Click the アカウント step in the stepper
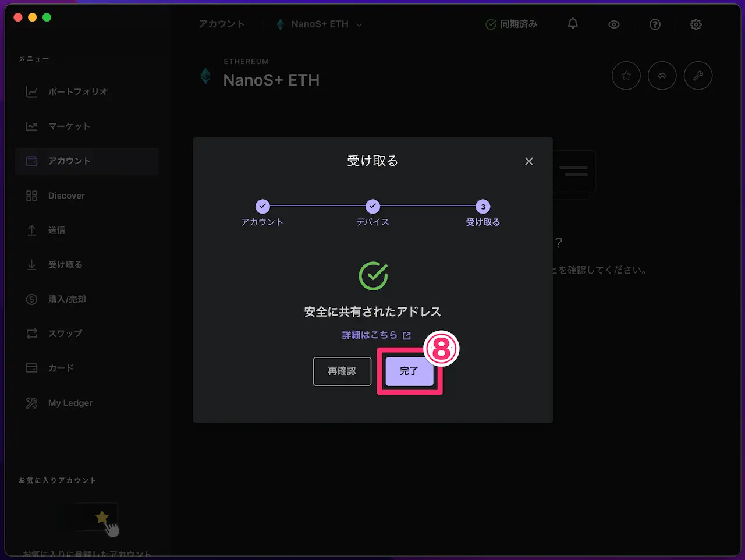The width and height of the screenshot is (745, 560). click(x=262, y=213)
